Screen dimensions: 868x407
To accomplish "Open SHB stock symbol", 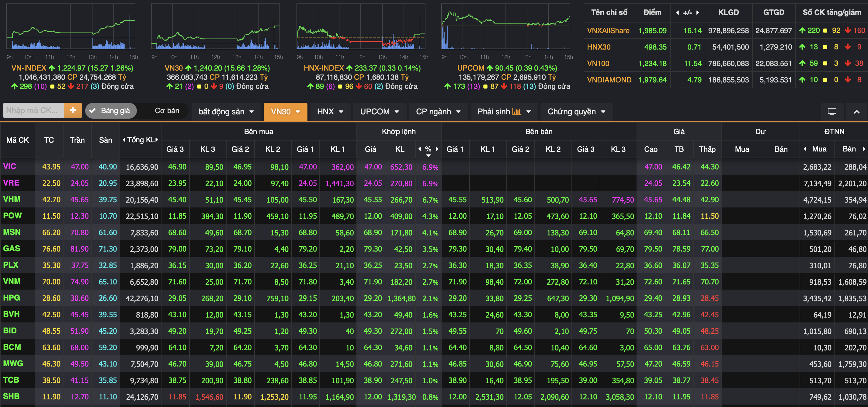I will click(11, 396).
